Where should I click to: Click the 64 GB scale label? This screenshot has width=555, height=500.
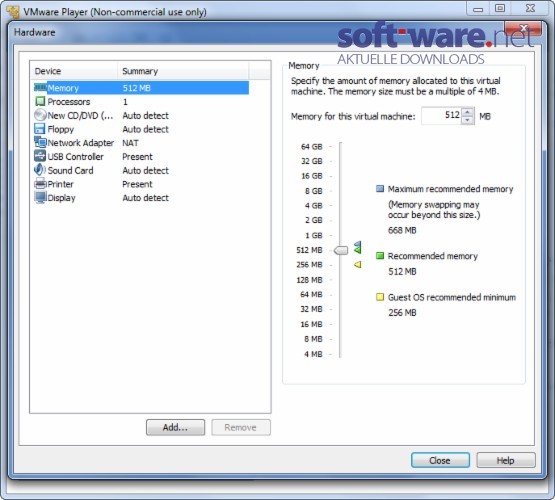click(x=311, y=146)
